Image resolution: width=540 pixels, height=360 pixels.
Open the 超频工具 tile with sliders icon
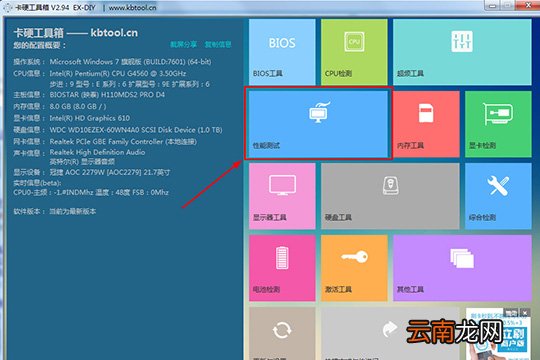click(462, 52)
